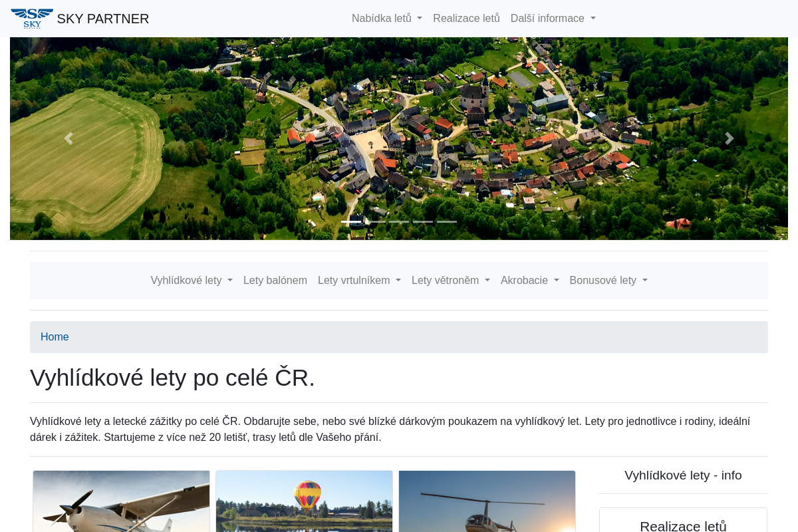Open the Vyhlídkové lety dropdown
The height and width of the screenshot is (532, 798).
tap(192, 280)
